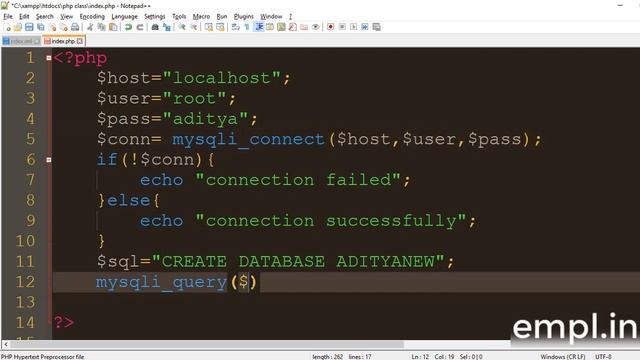Undo last edit with the green arrow icon
The image size is (640, 360).
[128, 27]
